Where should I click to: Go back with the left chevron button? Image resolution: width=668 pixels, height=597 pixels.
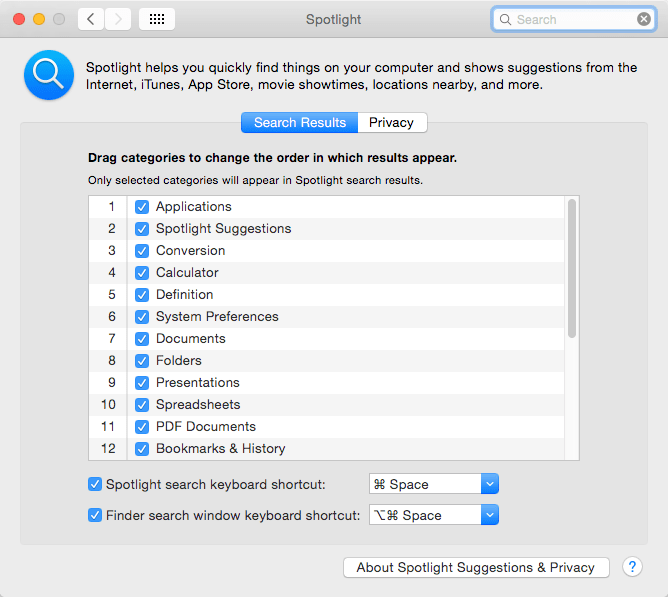click(x=91, y=19)
